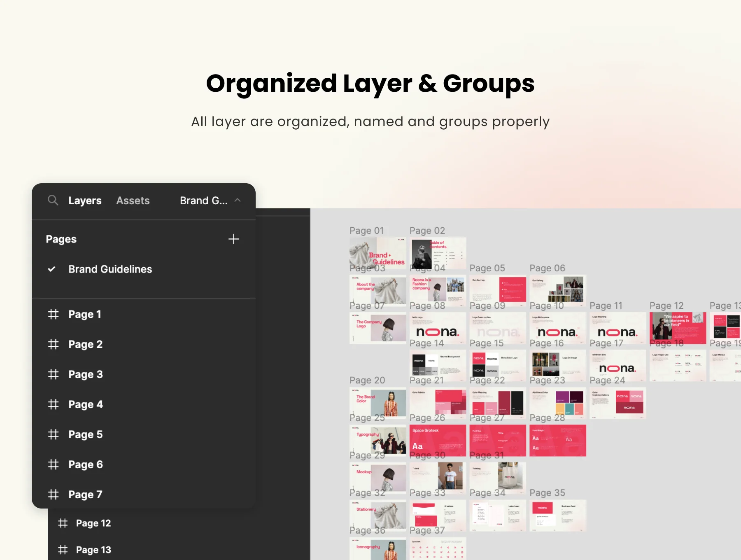Select the We aspire to be pioneers frame

[x=678, y=328]
